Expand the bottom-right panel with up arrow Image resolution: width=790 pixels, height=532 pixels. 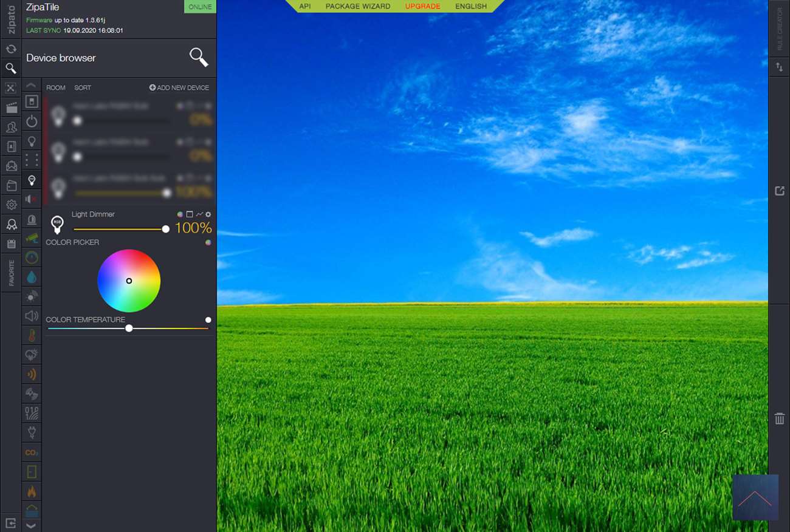pyautogui.click(x=755, y=497)
